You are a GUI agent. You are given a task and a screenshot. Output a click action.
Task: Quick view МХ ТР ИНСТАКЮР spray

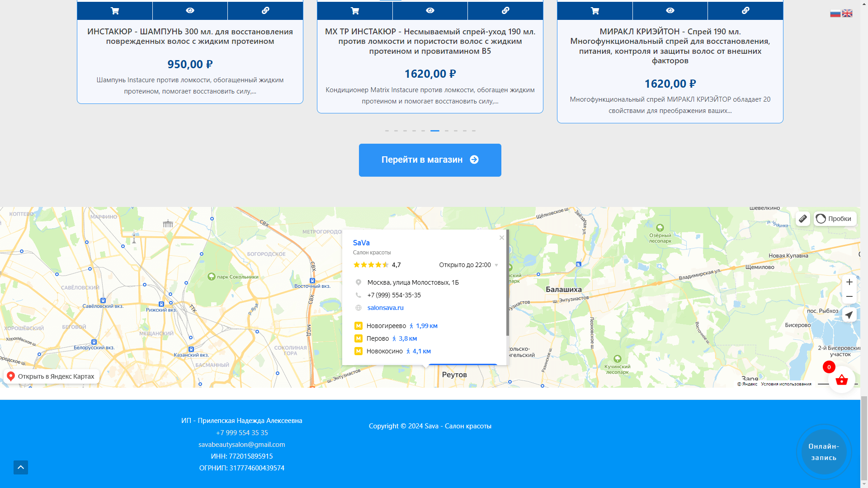(x=430, y=10)
